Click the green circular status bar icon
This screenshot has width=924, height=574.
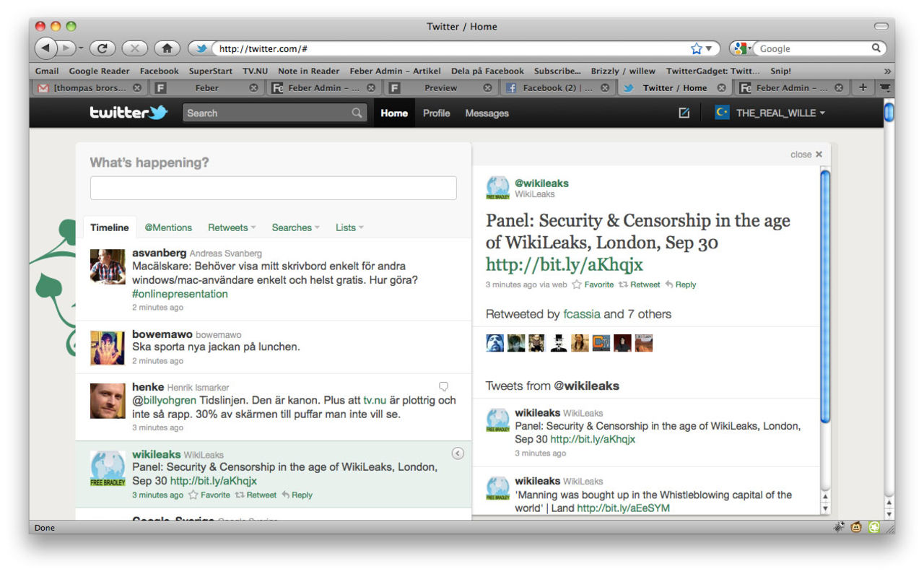874,528
